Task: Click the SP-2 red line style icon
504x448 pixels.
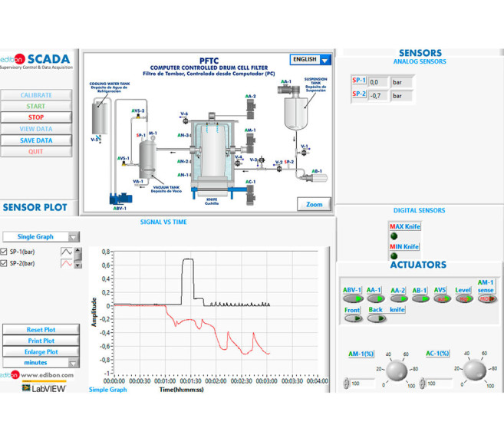Action: click(x=68, y=264)
